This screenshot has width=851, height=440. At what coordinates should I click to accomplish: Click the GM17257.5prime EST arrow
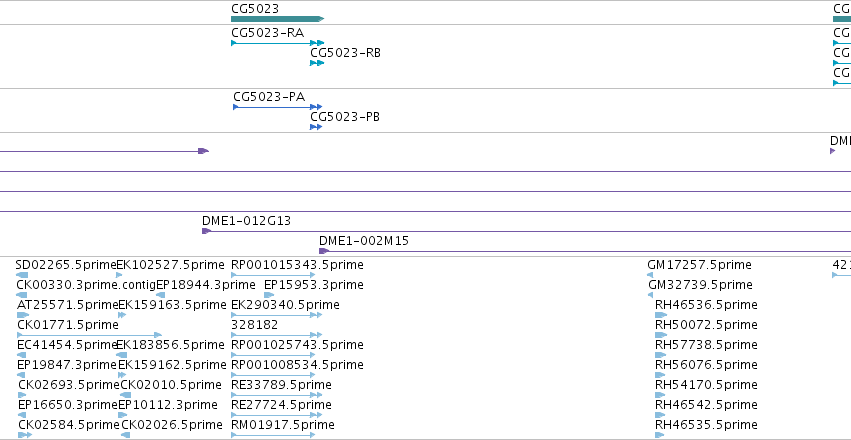(650, 275)
